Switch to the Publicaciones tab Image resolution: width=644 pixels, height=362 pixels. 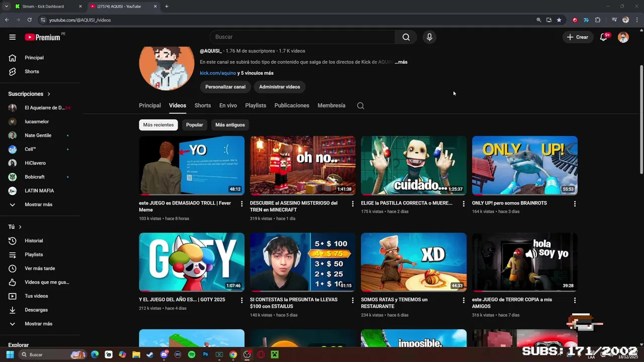pos(292,106)
